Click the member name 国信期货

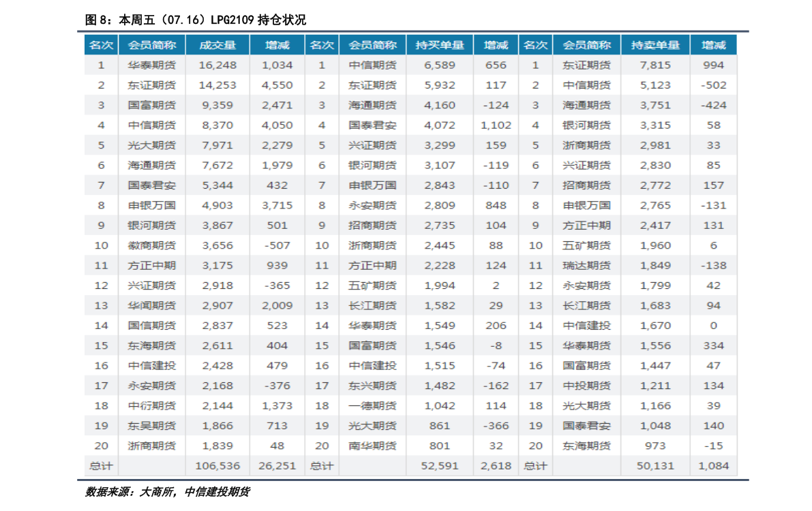pos(152,326)
